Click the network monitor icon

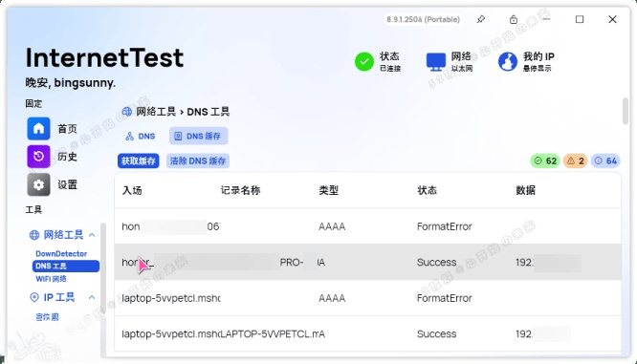coord(436,62)
